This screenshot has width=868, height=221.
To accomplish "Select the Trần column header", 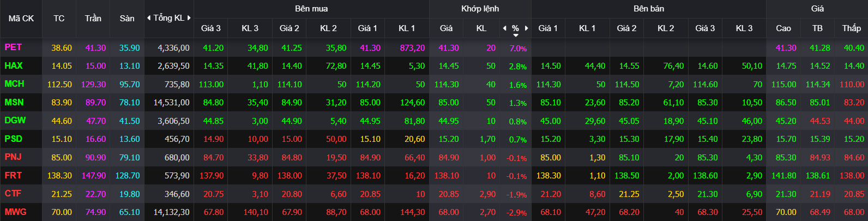I will tap(93, 19).
